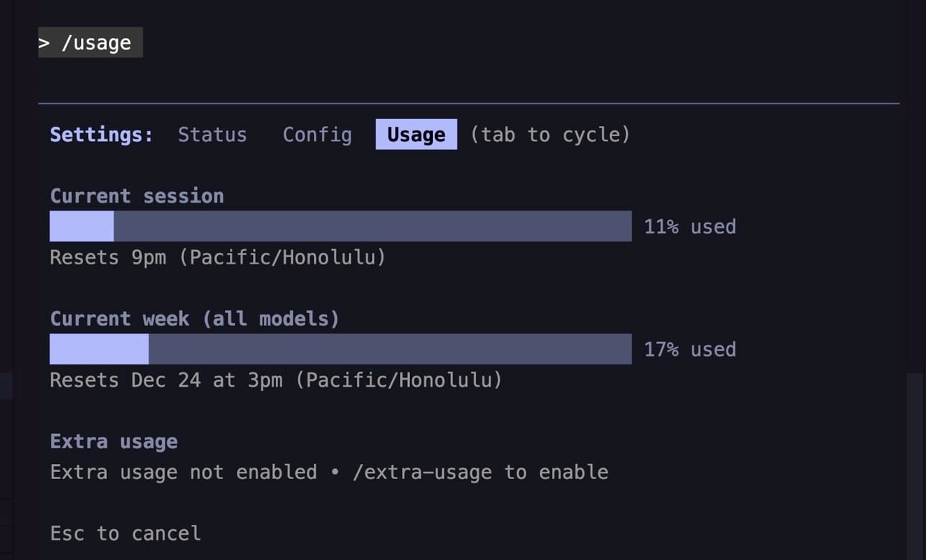
Task: Click the Extra usage section heading
Action: click(113, 441)
